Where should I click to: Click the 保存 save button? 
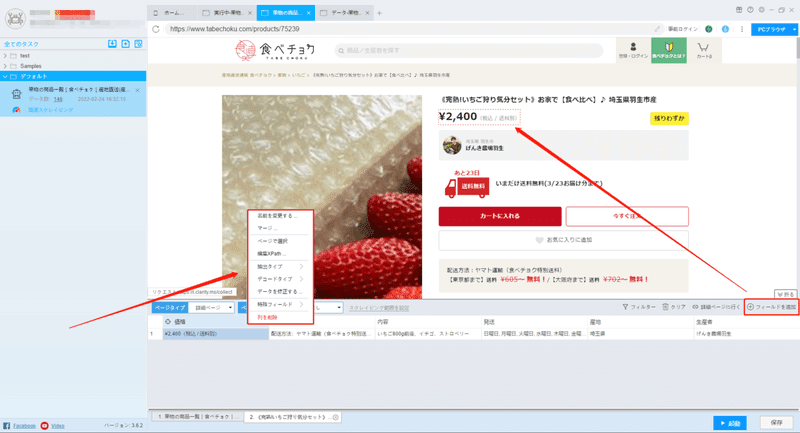coord(777,423)
